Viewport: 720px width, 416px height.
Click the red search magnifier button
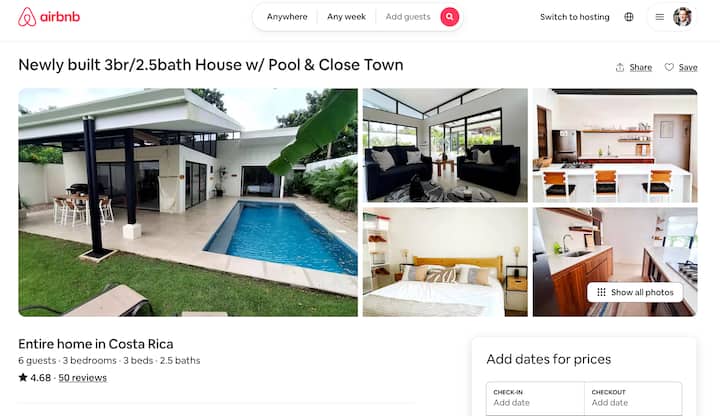point(450,17)
